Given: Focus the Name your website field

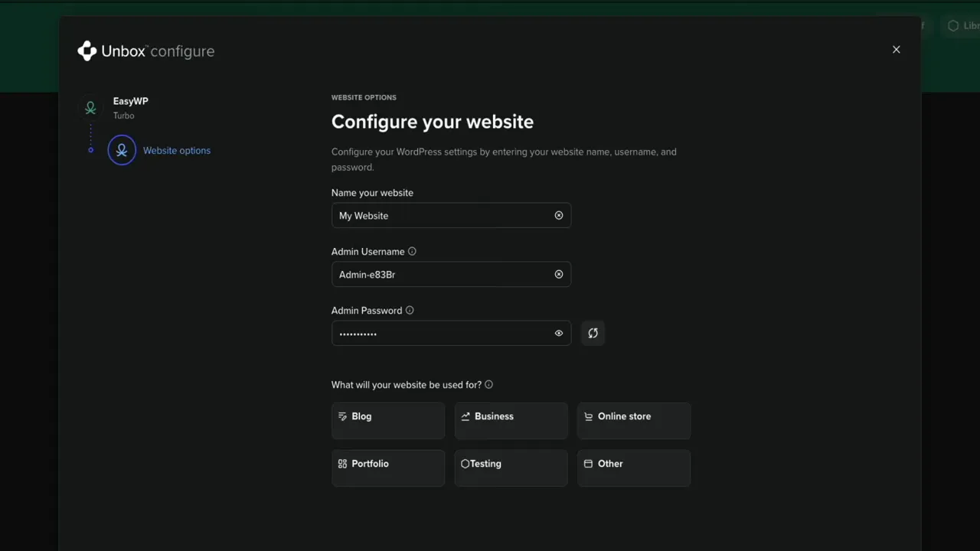Looking at the screenshot, I should point(451,216).
